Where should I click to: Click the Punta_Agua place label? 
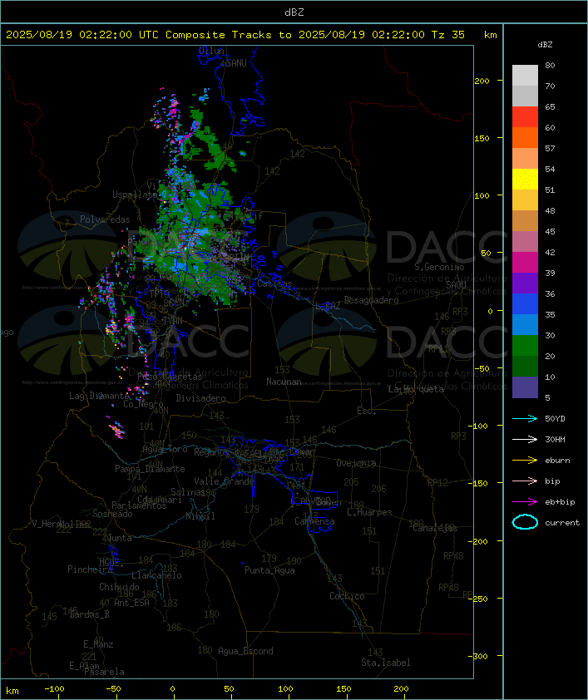point(269,570)
